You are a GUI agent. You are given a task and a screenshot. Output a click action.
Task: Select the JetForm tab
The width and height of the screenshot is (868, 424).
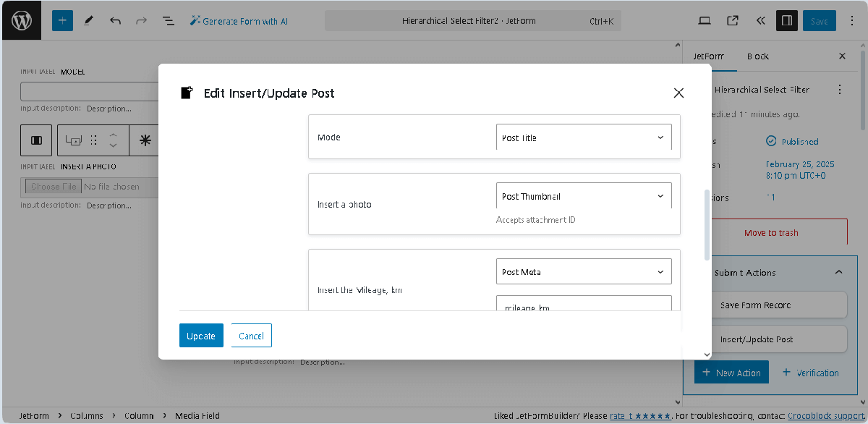[x=710, y=56]
